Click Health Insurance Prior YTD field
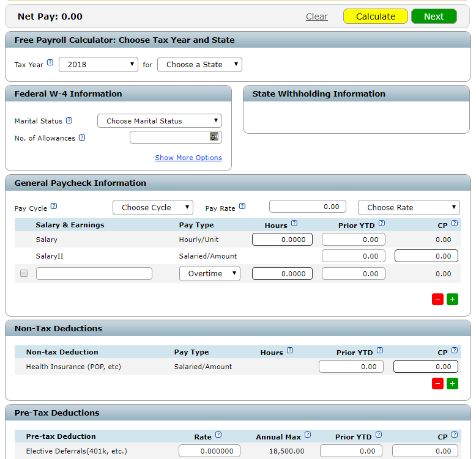This screenshot has height=459, width=476. click(351, 367)
